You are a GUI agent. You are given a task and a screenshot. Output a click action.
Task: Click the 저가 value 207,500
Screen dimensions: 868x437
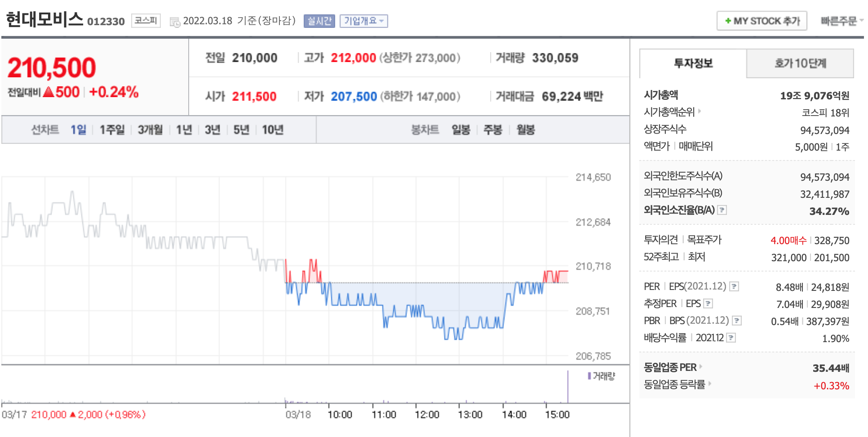click(x=354, y=97)
